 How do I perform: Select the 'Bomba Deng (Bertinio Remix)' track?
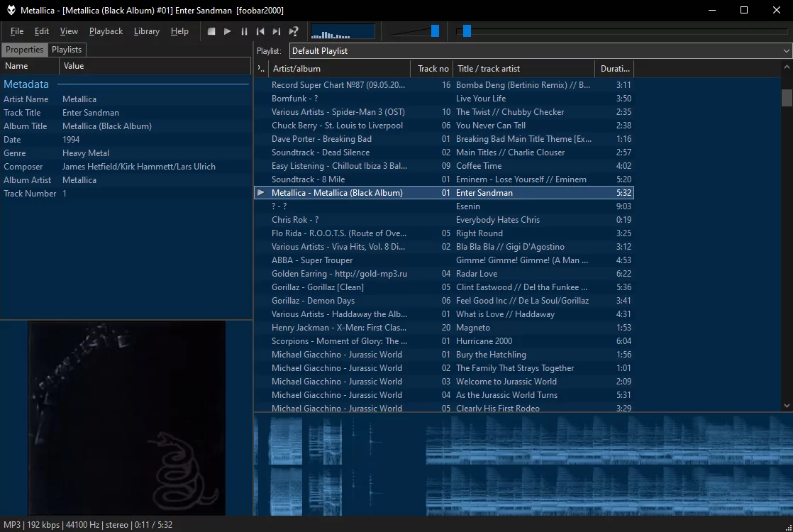pos(444,85)
